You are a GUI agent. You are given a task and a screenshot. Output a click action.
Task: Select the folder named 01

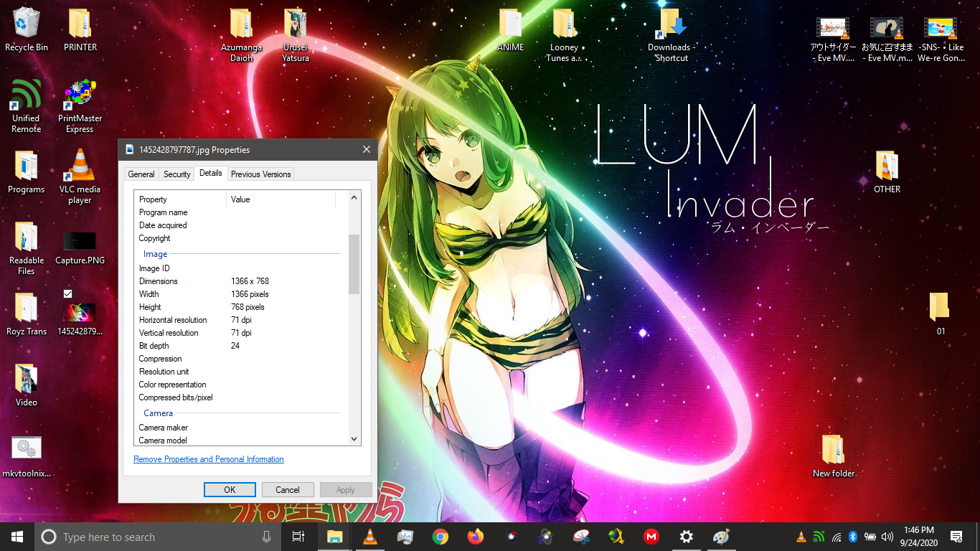pos(941,314)
